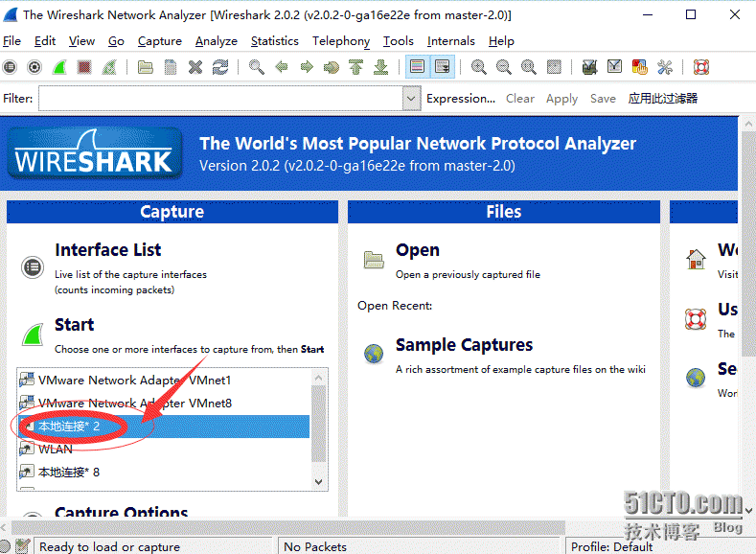Click the website house icon
This screenshot has height=554, width=756.
[x=696, y=259]
